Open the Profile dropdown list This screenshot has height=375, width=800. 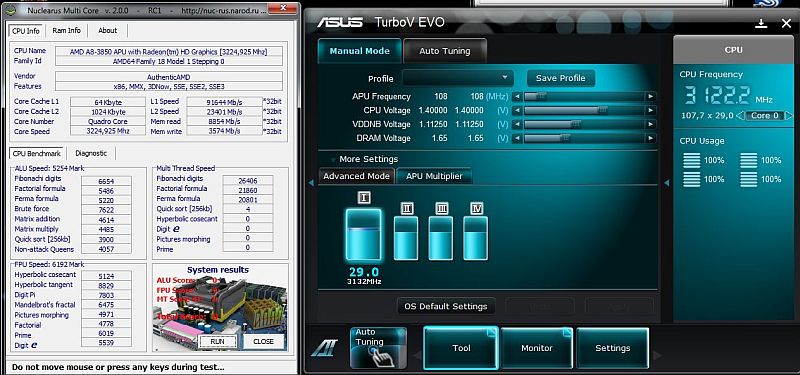458,78
